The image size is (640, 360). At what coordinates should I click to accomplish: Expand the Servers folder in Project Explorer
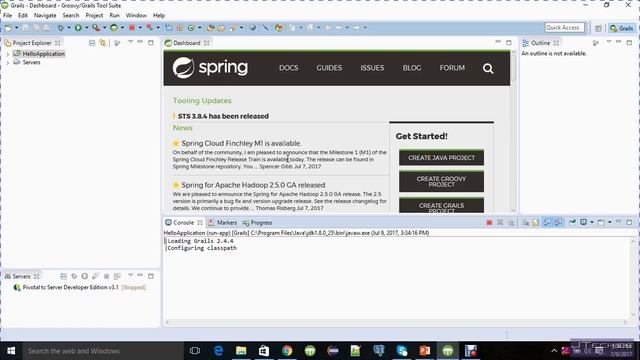[8, 62]
